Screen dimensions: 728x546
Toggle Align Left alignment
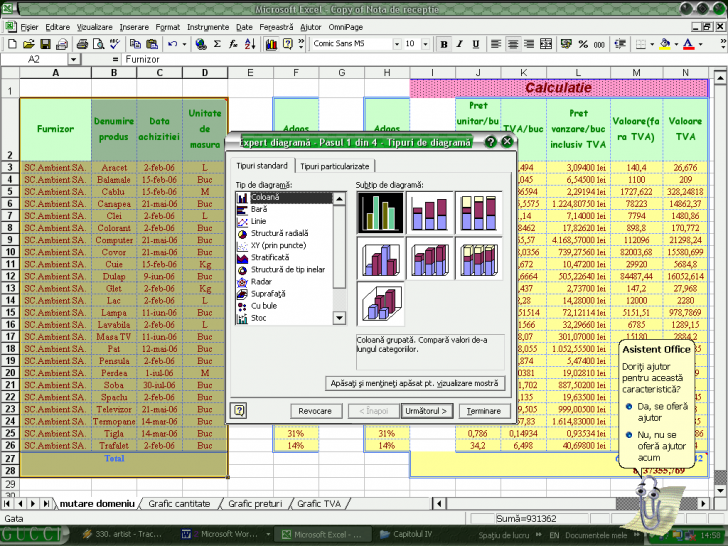coord(496,44)
